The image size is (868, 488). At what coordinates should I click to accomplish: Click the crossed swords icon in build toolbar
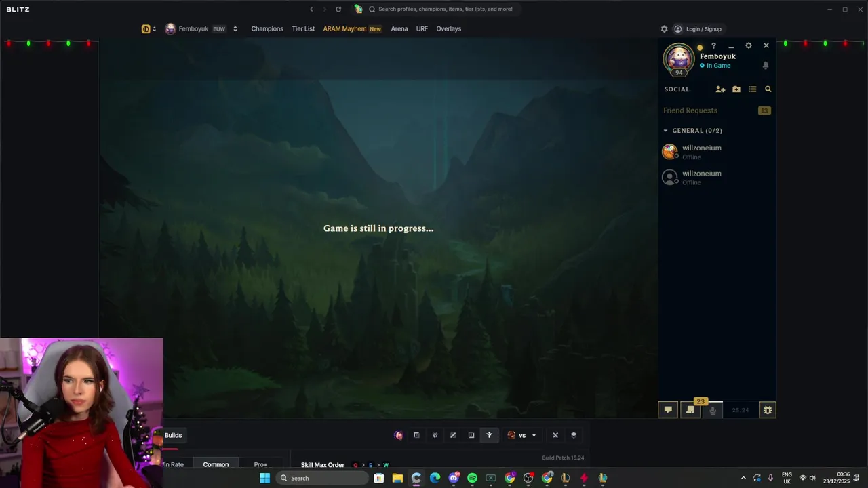pos(555,435)
